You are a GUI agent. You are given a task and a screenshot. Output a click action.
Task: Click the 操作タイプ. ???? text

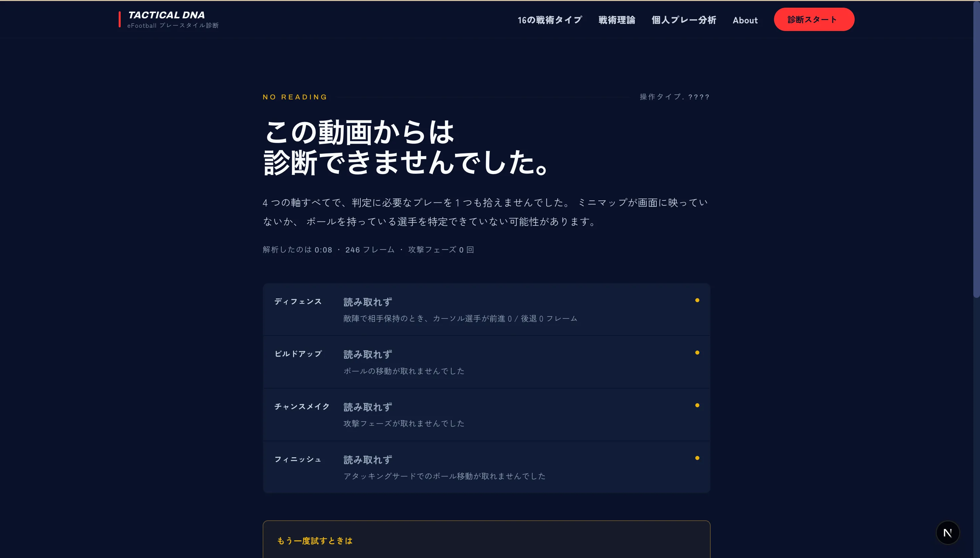[674, 97]
